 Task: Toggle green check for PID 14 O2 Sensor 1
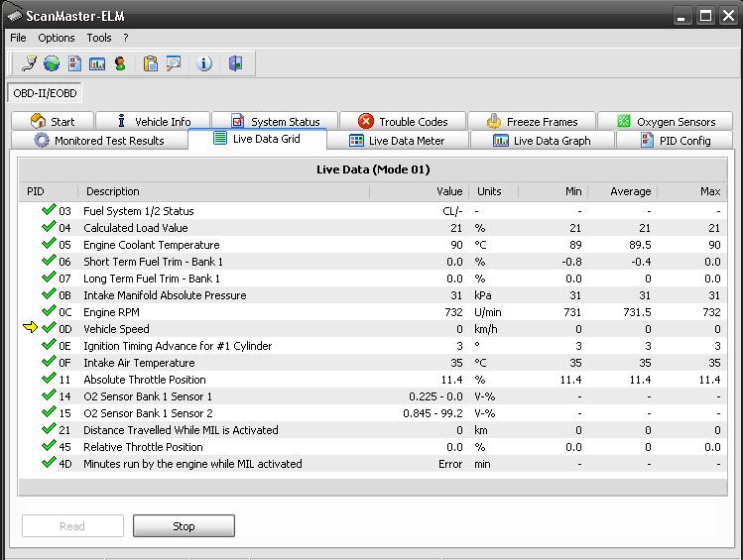(49, 394)
